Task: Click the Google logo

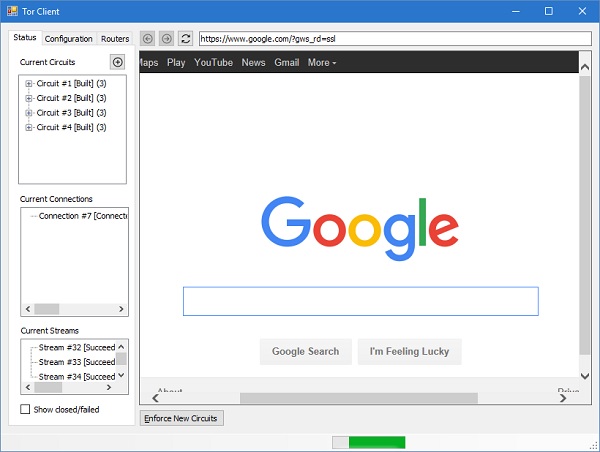Action: point(360,228)
